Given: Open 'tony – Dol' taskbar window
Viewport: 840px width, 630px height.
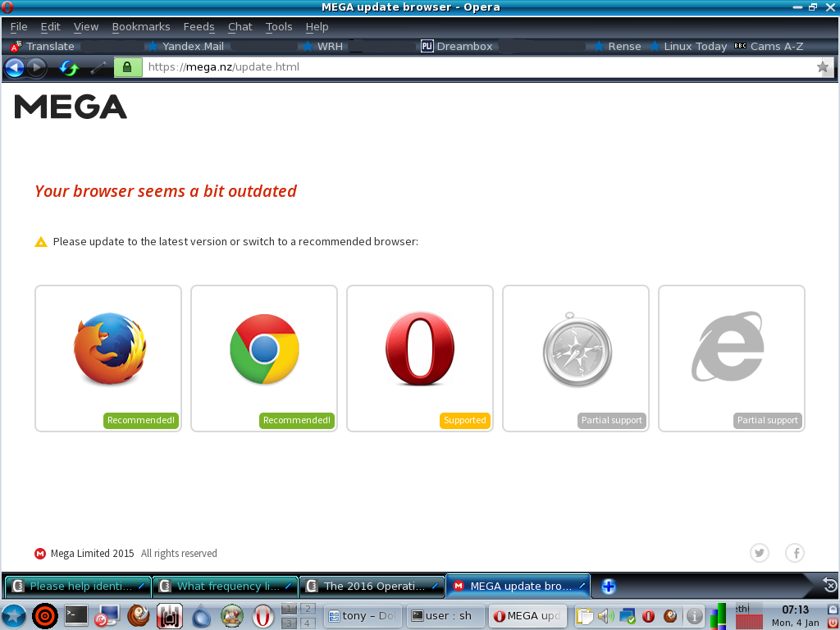Looking at the screenshot, I should 362,616.
